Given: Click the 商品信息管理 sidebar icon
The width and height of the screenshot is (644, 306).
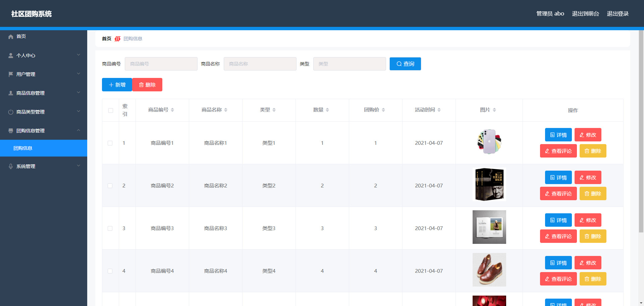Looking at the screenshot, I should [11, 93].
